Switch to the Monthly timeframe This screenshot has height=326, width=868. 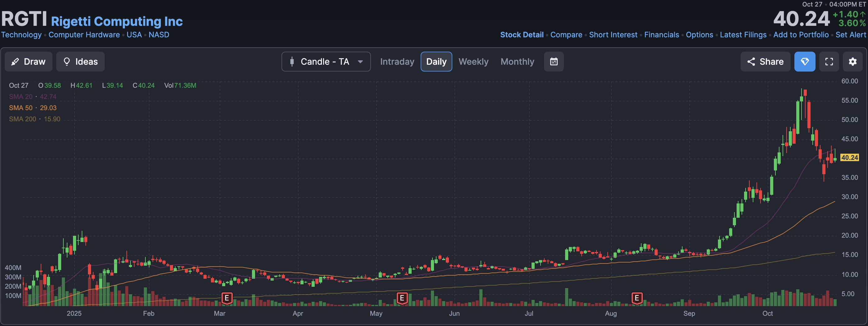coord(517,61)
